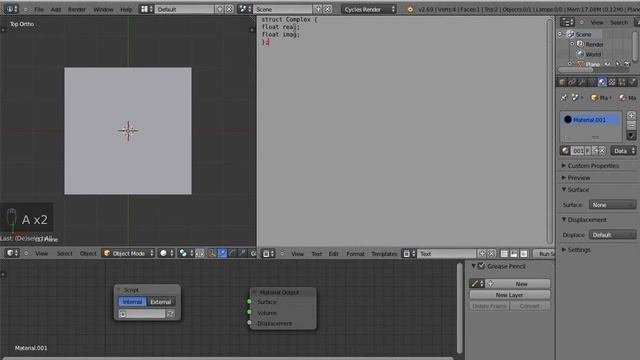Open the Cycles Render engine dropdown
Image resolution: width=640 pixels, height=360 pixels.
(369, 9)
